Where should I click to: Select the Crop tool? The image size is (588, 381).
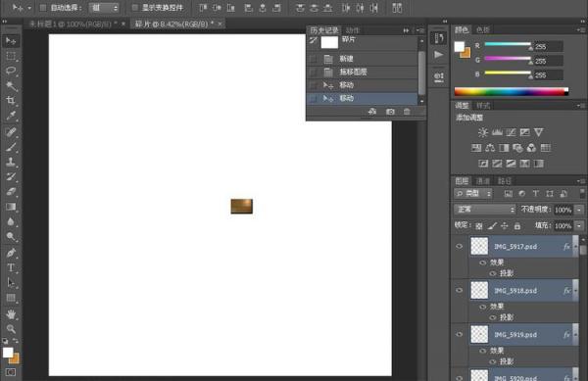pos(11,101)
